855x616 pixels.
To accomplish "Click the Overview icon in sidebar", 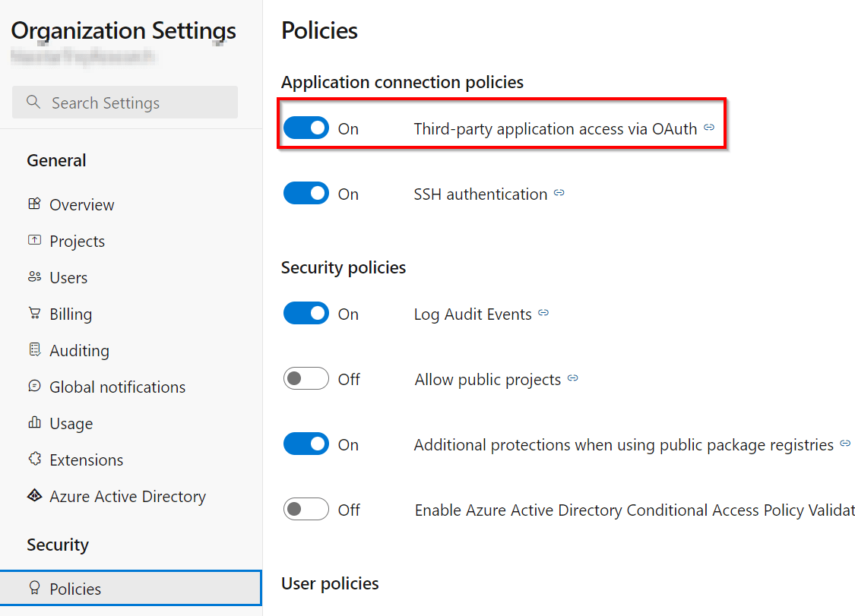I will point(34,204).
